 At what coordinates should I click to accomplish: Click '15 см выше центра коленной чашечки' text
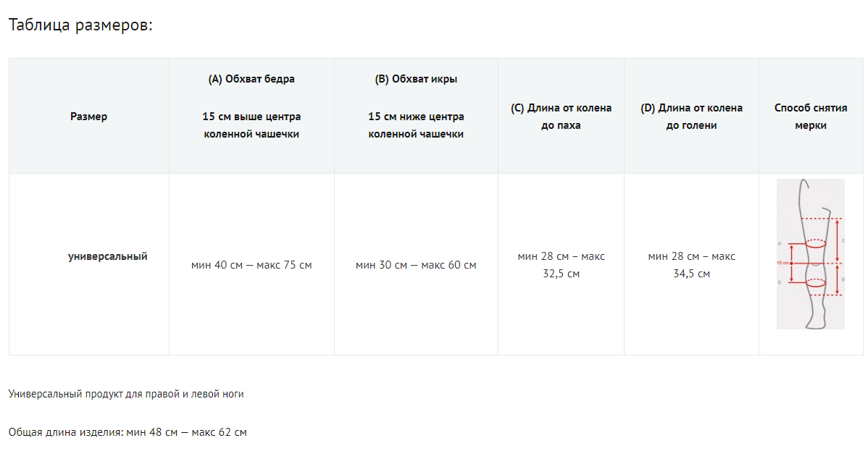point(251,125)
